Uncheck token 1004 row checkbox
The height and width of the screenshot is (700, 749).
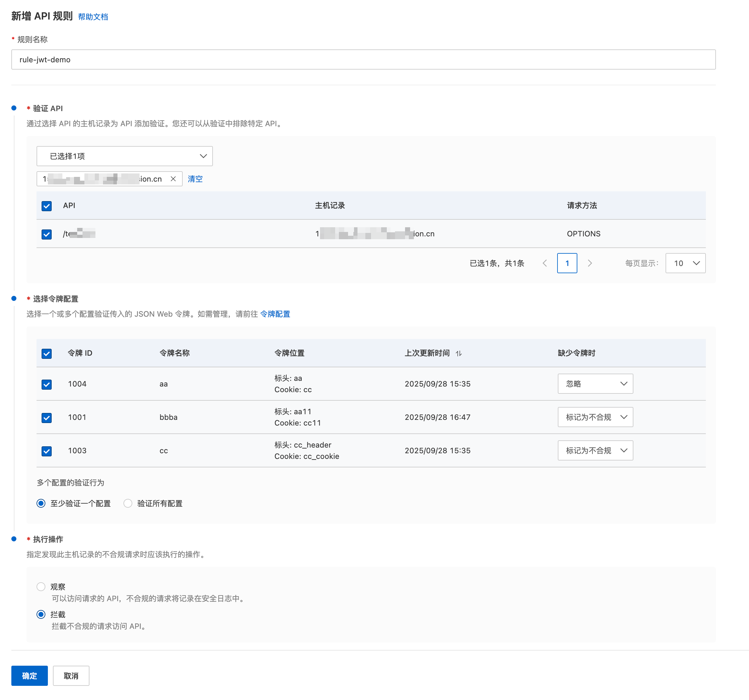pyautogui.click(x=47, y=384)
